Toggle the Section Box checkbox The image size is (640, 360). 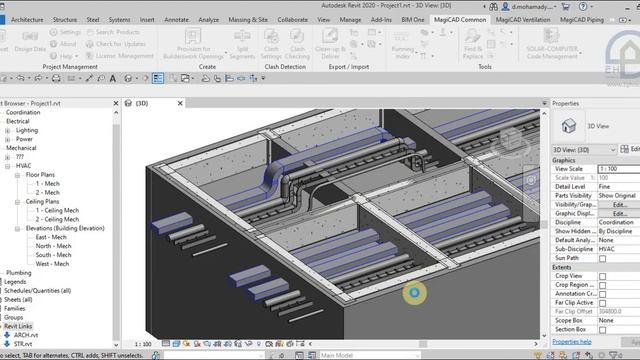coord(602,330)
